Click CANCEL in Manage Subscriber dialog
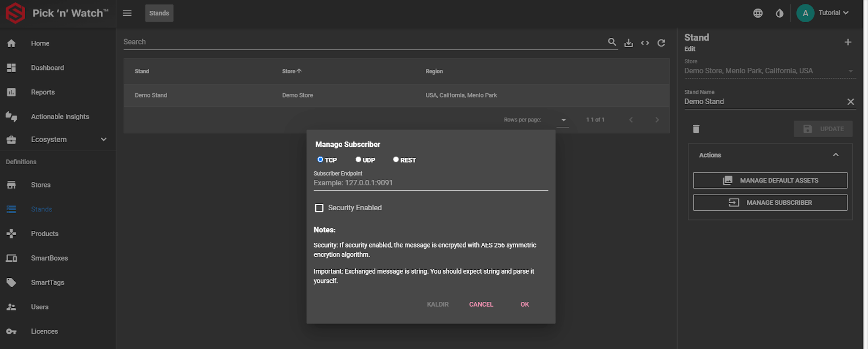 tap(481, 305)
